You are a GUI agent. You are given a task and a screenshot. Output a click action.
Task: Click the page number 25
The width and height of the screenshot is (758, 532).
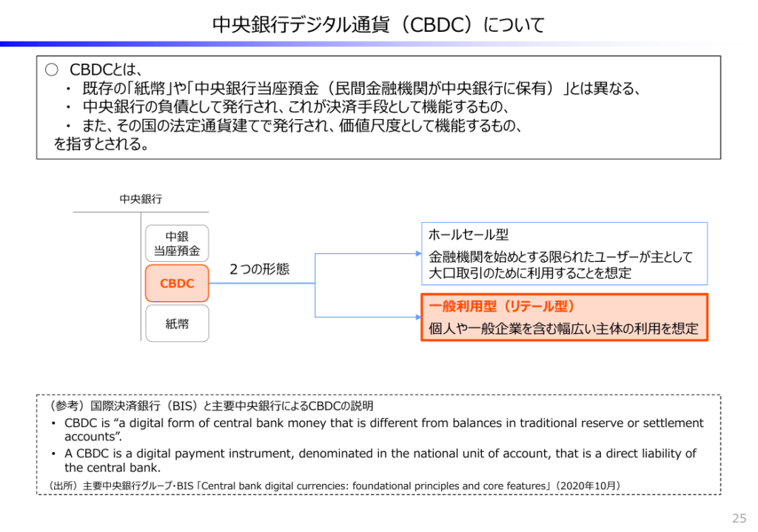pyautogui.click(x=738, y=517)
